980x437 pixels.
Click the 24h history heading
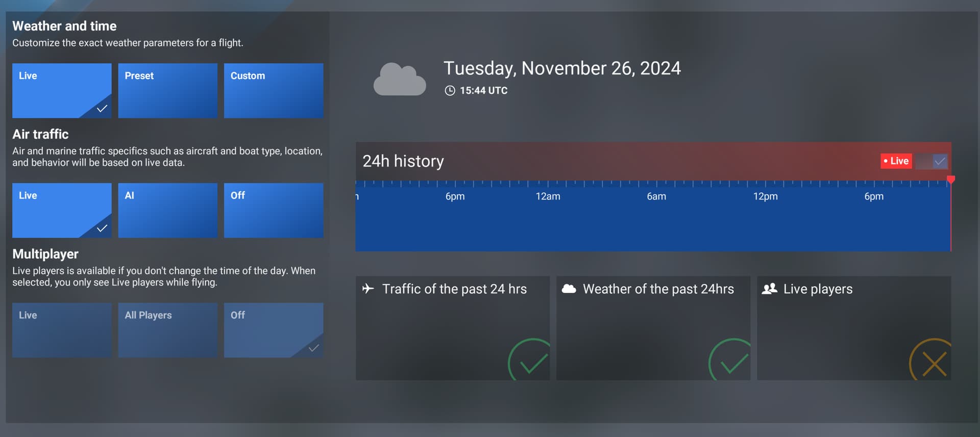[x=403, y=161]
